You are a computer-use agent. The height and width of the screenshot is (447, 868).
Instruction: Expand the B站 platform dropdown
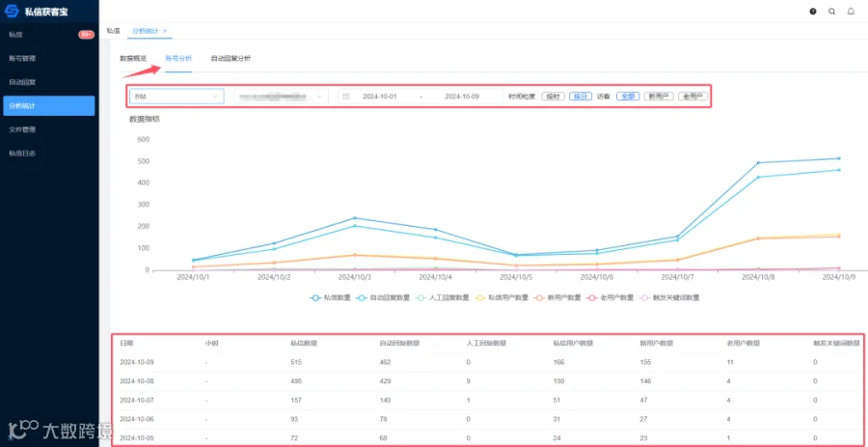point(177,97)
